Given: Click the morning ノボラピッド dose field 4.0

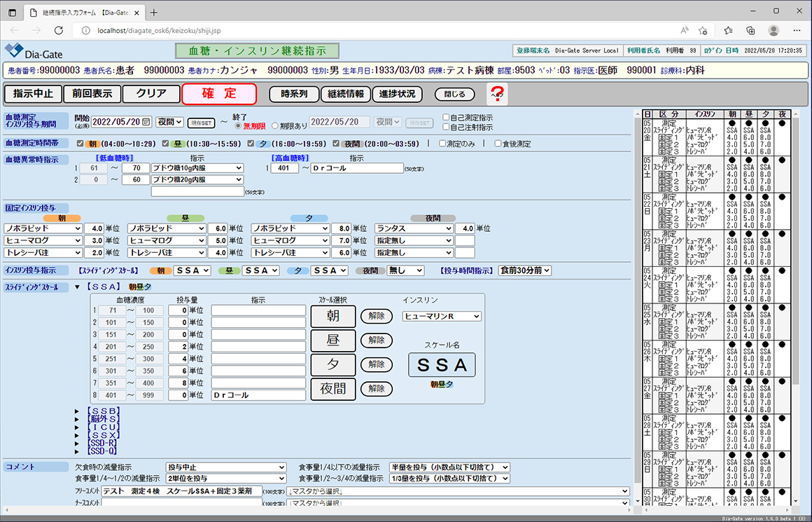Looking at the screenshot, I should (x=94, y=228).
